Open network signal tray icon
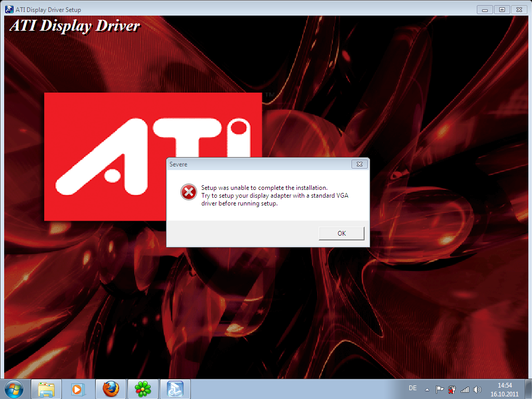The image size is (532, 399). point(465,390)
